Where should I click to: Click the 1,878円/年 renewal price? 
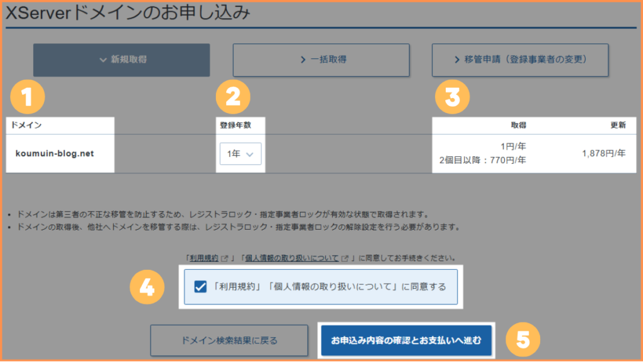pyautogui.click(x=603, y=153)
